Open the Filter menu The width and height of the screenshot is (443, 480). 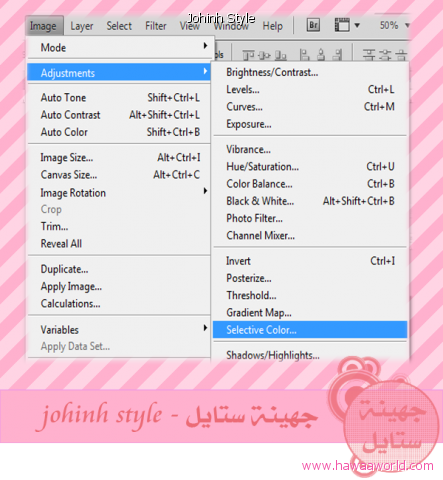(x=156, y=26)
